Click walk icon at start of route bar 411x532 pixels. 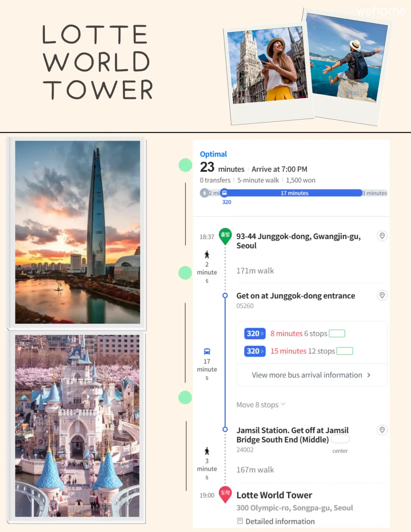(x=204, y=193)
